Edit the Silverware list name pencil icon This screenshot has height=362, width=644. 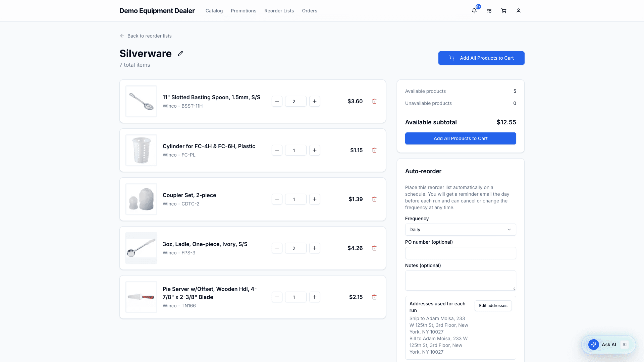point(180,53)
